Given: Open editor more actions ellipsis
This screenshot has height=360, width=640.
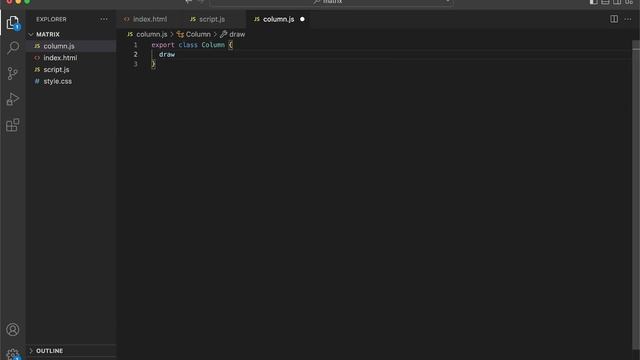Looking at the screenshot, I should 628,19.
